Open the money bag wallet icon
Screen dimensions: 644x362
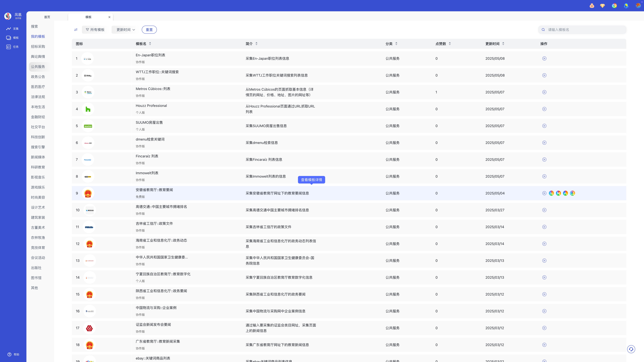click(592, 6)
